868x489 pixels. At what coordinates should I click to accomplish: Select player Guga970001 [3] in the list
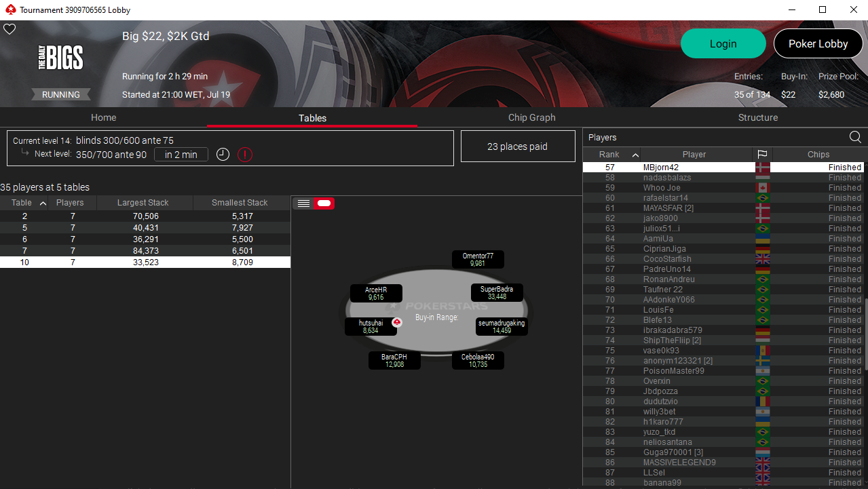[723, 452]
